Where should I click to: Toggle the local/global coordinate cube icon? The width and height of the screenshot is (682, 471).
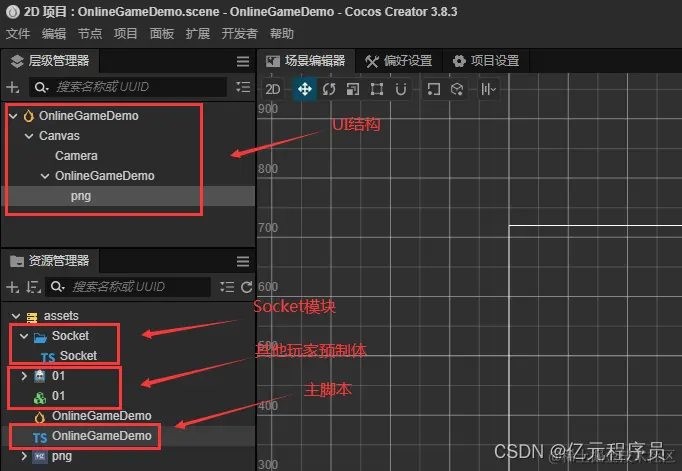pos(457,89)
